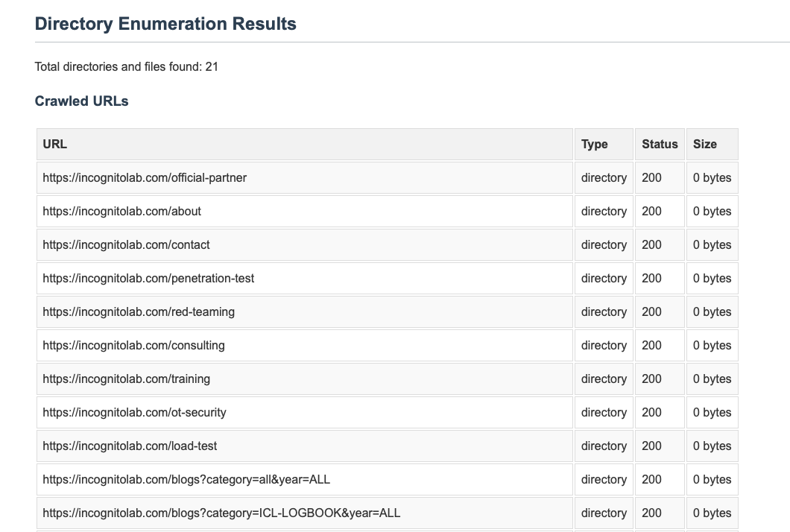
Task: Select the training URL cell
Action: 305,379
